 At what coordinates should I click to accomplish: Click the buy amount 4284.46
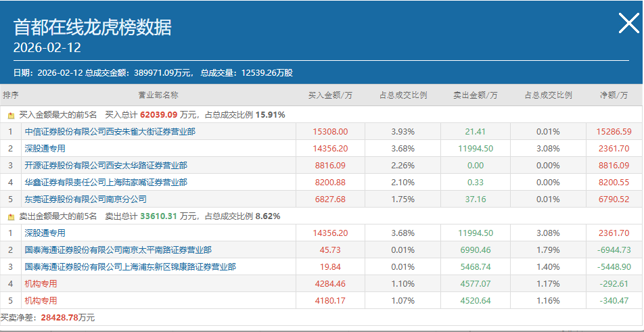(x=330, y=283)
